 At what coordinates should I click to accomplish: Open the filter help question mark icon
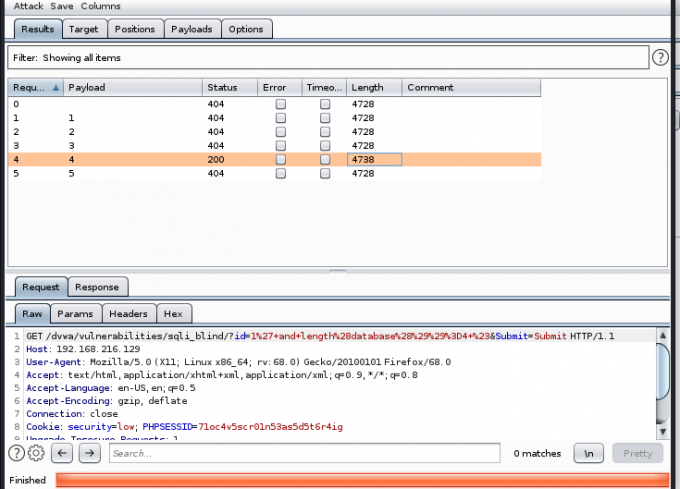(x=660, y=57)
